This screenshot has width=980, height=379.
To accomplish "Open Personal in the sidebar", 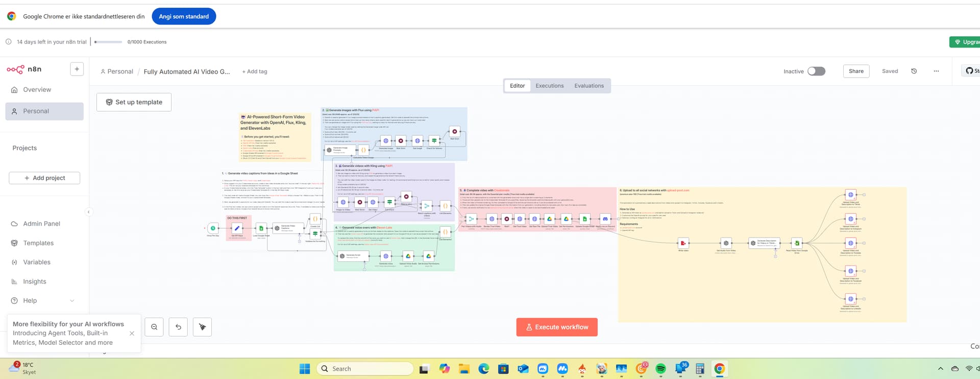I will 44,111.
